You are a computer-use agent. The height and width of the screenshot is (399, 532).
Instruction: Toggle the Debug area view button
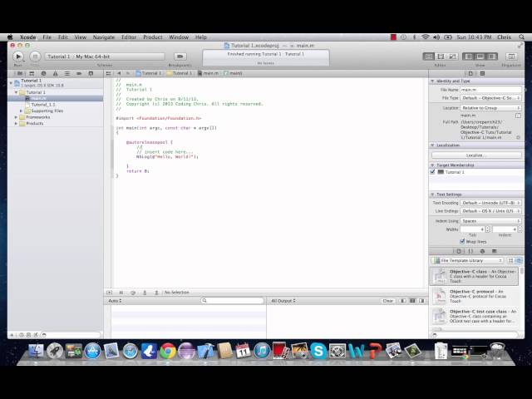(x=480, y=57)
